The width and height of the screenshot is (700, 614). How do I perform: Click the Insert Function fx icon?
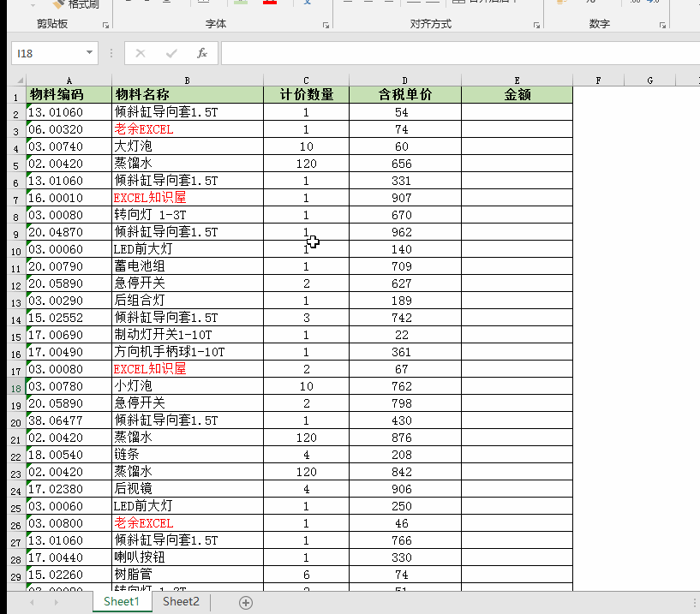pyautogui.click(x=202, y=54)
